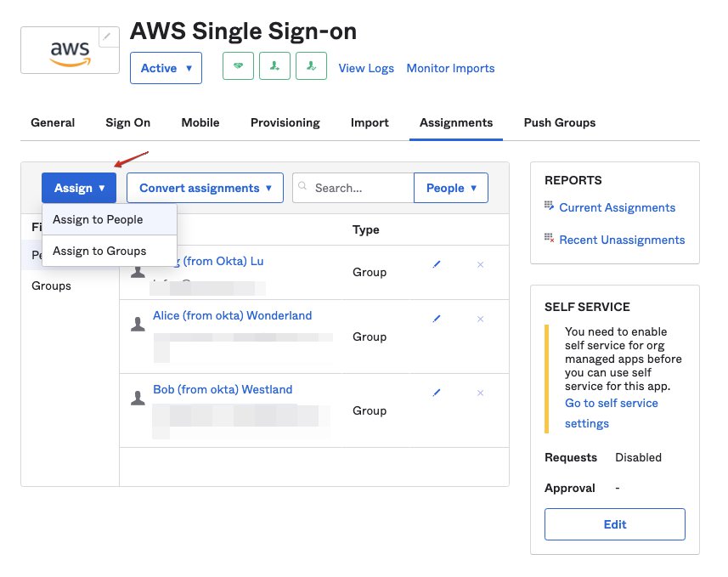Open the Monitor Imports link
Viewport: 728px width, 577px height.
pos(450,68)
